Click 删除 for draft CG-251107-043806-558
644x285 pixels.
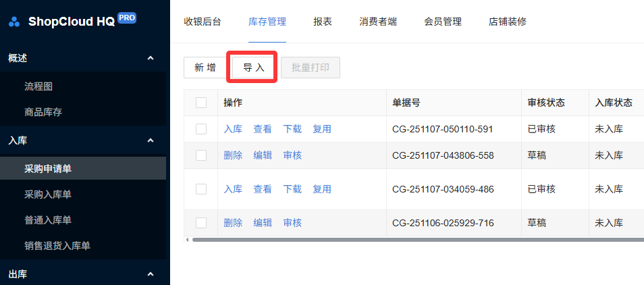click(233, 155)
